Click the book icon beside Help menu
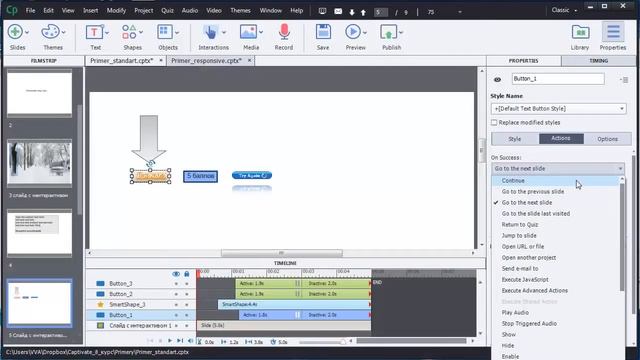This screenshot has height=360, width=640. click(322, 11)
